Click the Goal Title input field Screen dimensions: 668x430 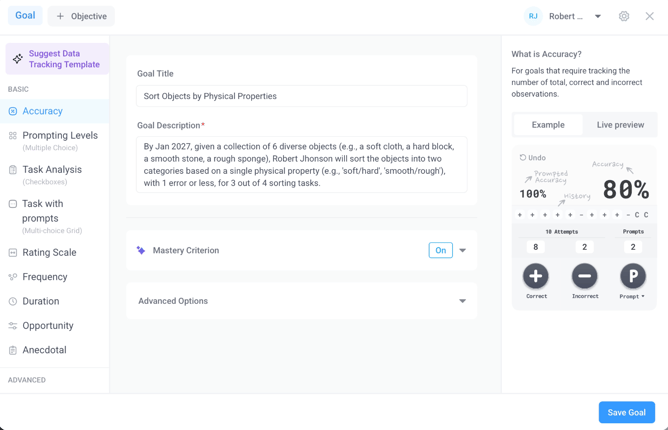click(301, 96)
